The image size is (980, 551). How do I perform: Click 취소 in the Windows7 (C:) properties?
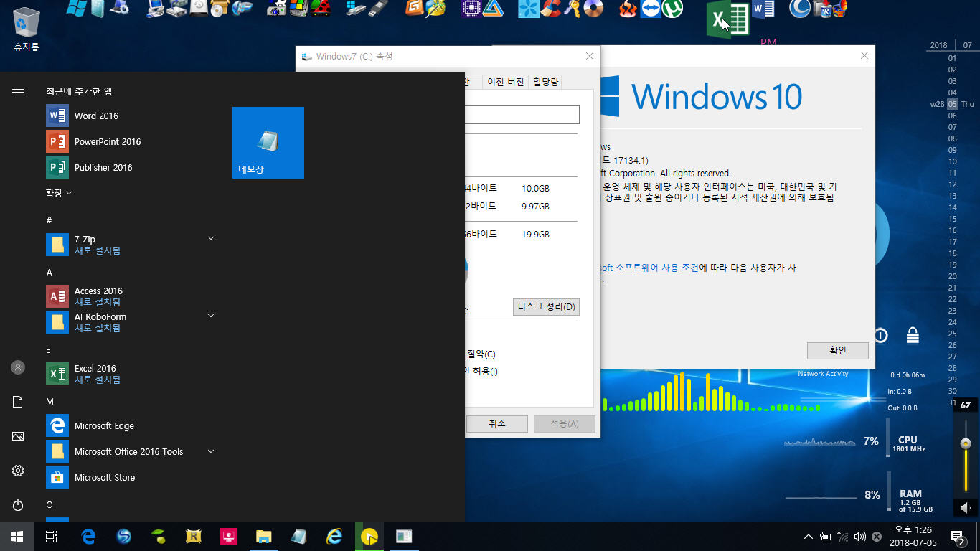497,424
